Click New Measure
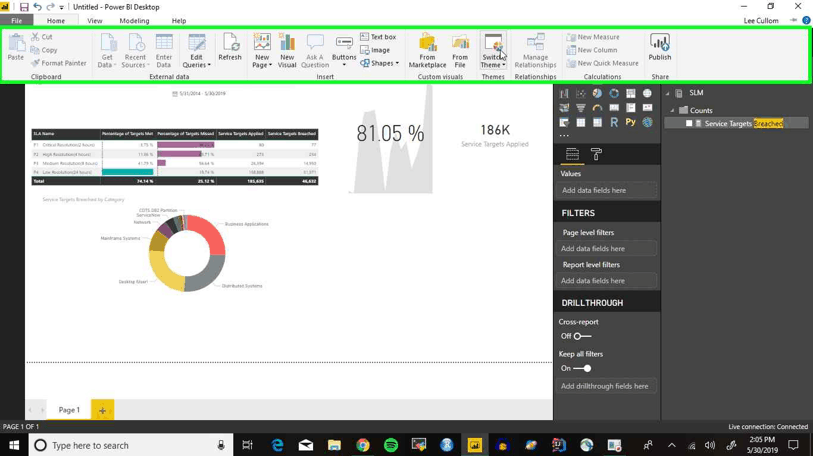 pyautogui.click(x=593, y=37)
